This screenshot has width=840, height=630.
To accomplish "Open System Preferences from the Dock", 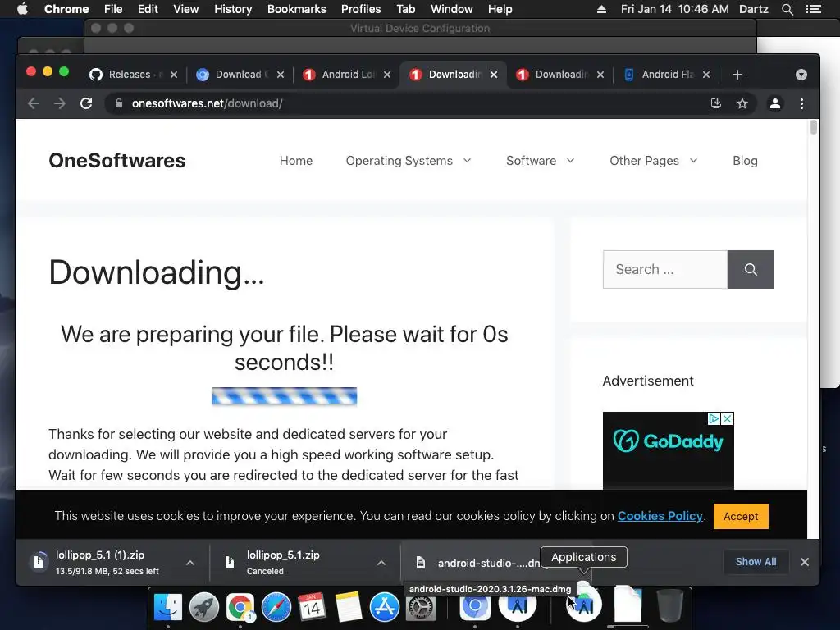I will [421, 607].
